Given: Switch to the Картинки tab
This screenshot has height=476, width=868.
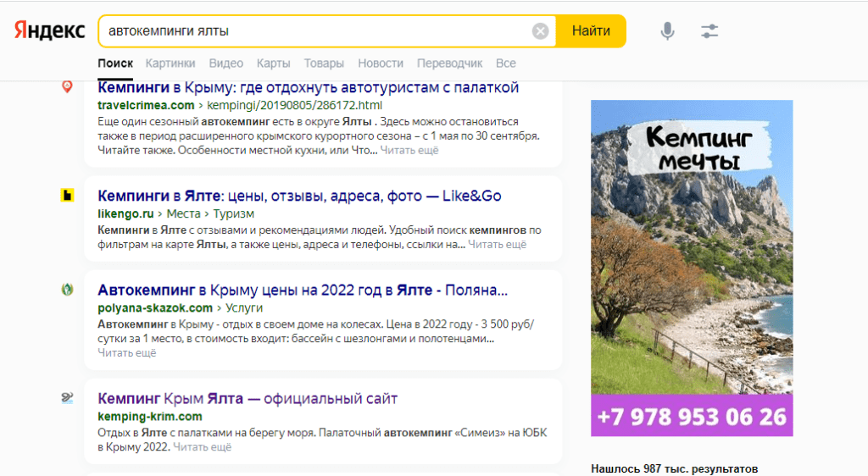Looking at the screenshot, I should click(x=170, y=64).
